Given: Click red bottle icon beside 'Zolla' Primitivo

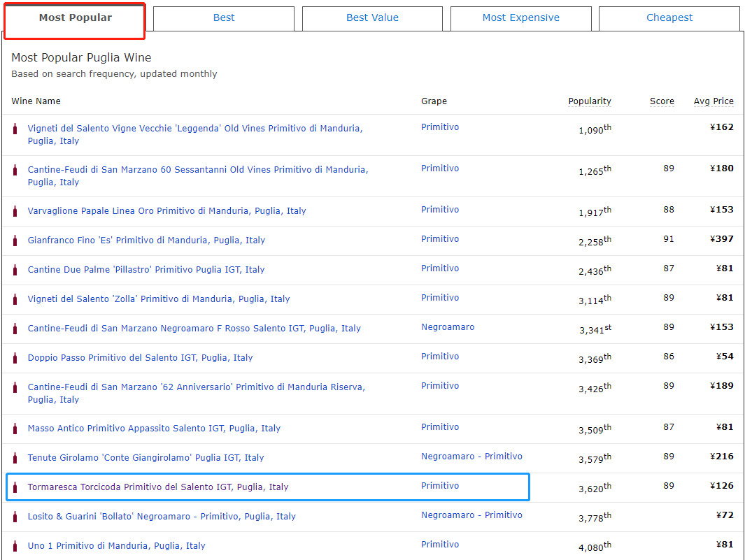Looking at the screenshot, I should click(x=15, y=299).
